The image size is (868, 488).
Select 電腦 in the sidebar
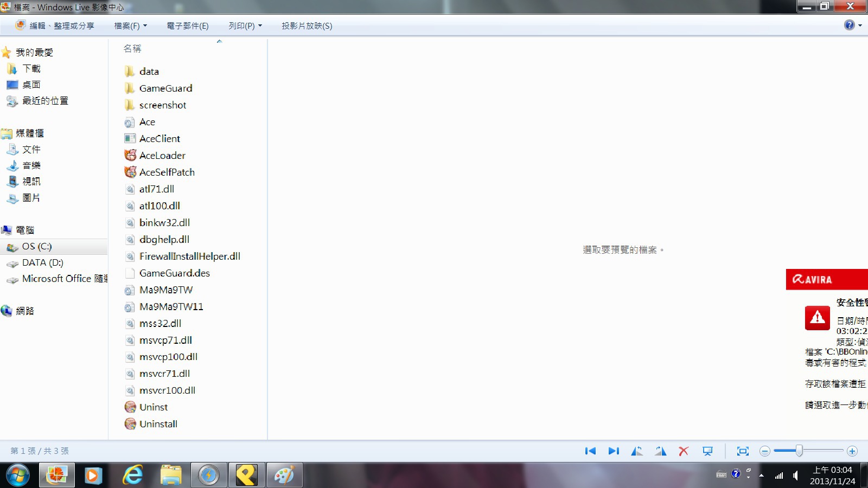[x=25, y=230]
